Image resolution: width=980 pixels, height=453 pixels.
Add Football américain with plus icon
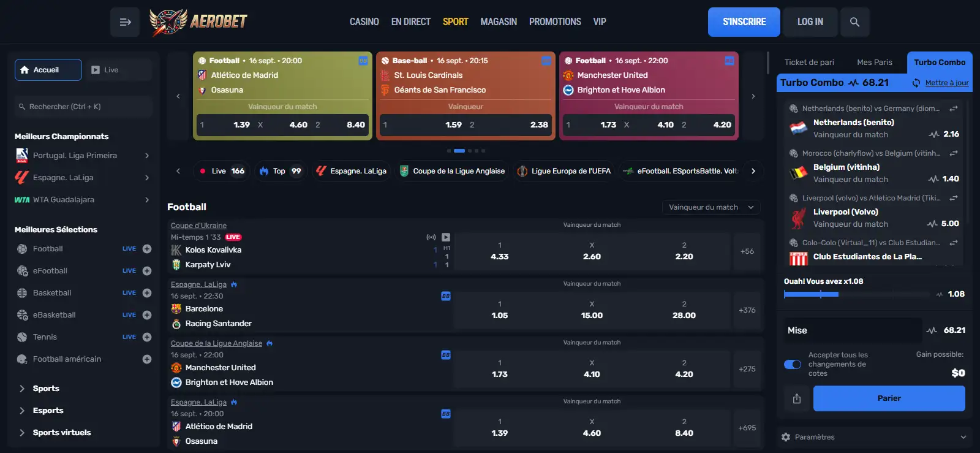147,359
